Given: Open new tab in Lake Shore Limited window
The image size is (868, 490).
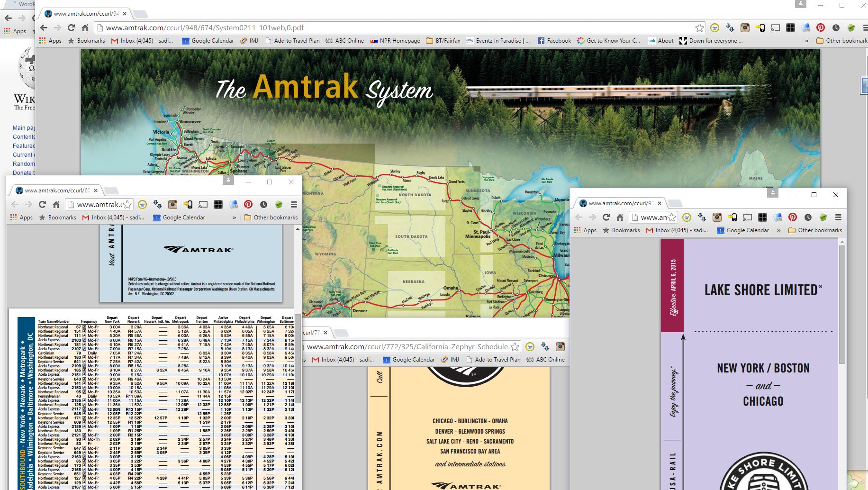Looking at the screenshot, I should [675, 203].
